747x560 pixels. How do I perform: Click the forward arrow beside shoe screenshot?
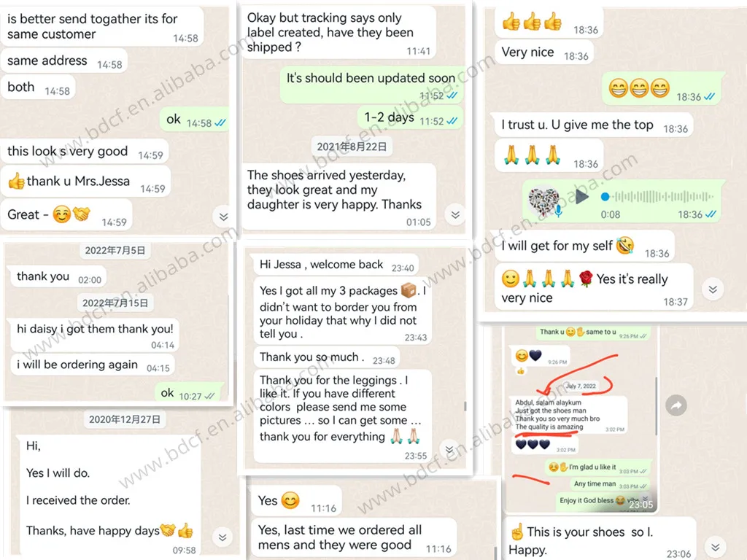(676, 405)
